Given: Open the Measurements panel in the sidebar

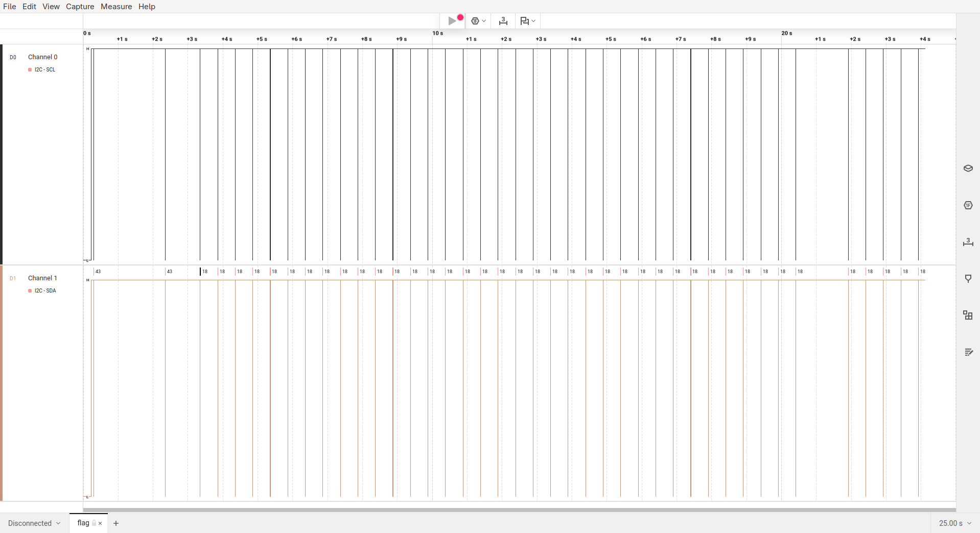Looking at the screenshot, I should [x=968, y=243].
